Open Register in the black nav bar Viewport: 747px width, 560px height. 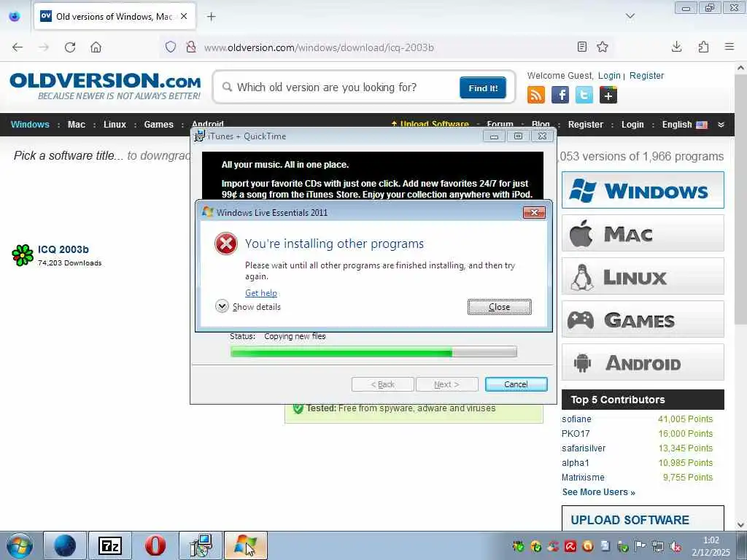(x=586, y=125)
